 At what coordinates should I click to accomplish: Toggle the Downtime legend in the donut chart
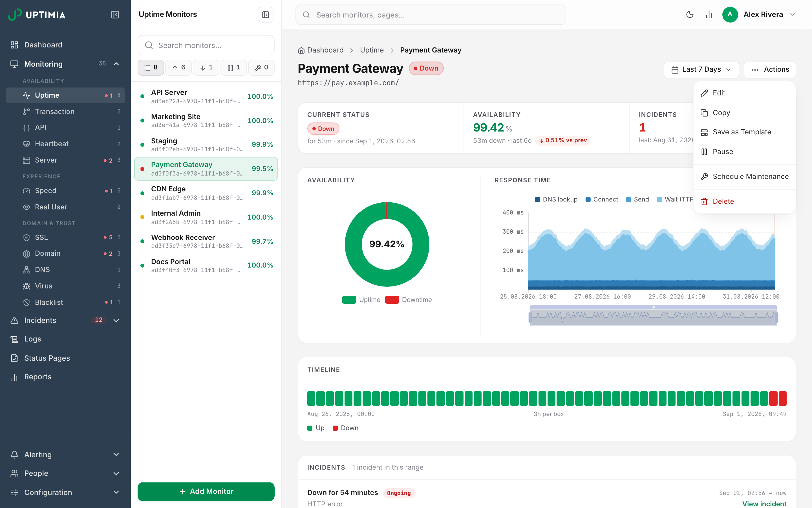coord(408,300)
